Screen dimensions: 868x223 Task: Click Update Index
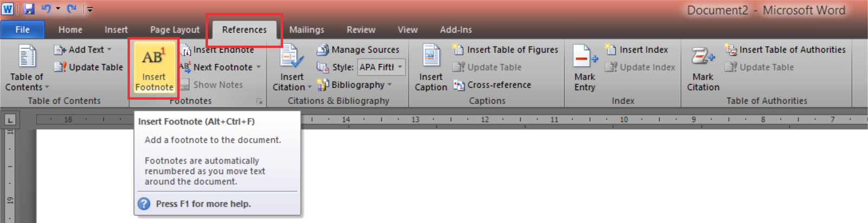(640, 67)
